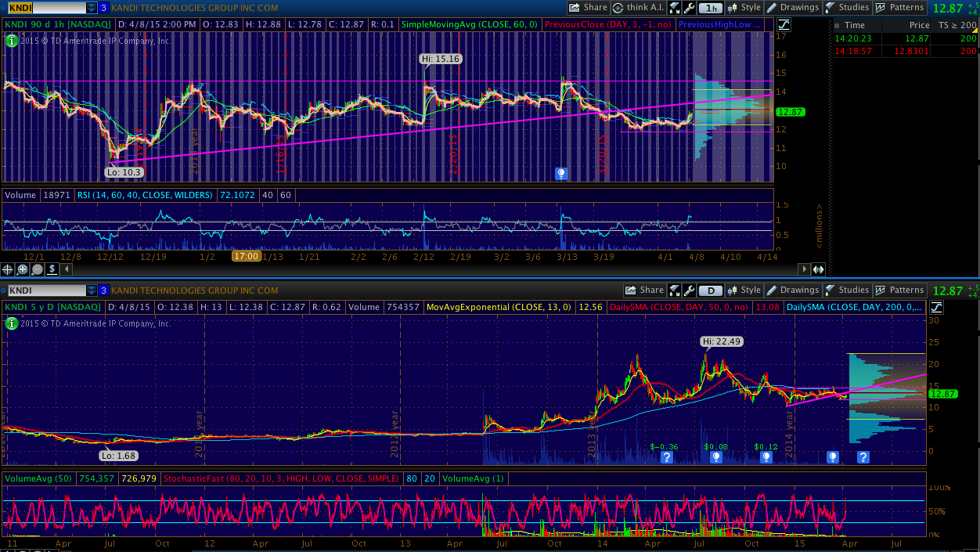Click the crosshair pan icon below top chart
The width and height of the screenshot is (980, 552).
8,269
